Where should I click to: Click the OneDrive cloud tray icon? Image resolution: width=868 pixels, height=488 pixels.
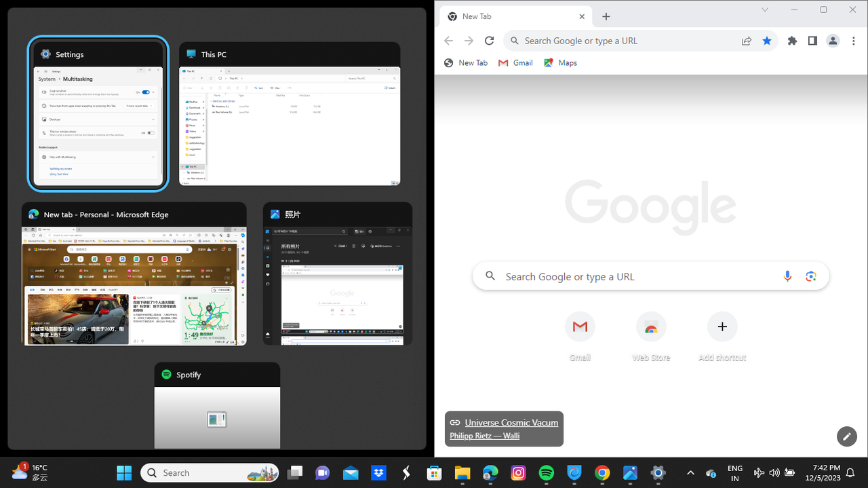click(711, 473)
